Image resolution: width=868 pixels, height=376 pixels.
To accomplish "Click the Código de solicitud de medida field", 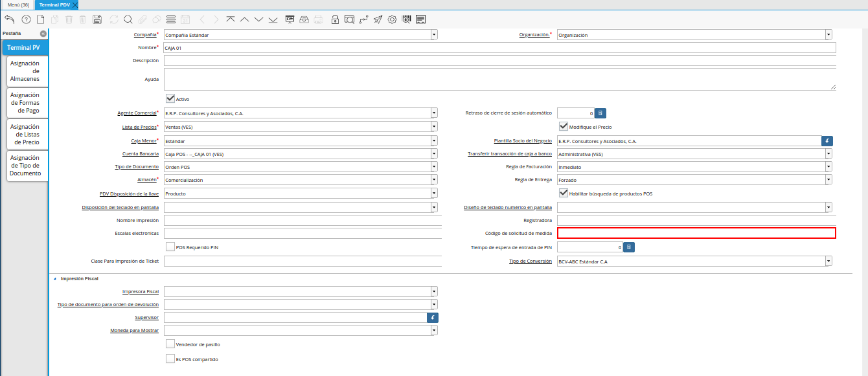I will (x=696, y=233).
